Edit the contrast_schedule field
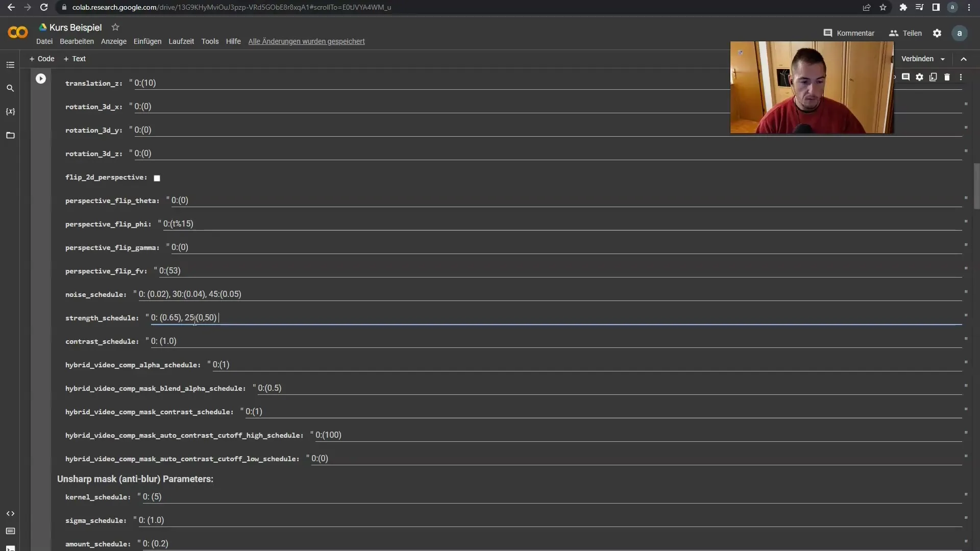Image resolution: width=980 pixels, height=551 pixels. tap(556, 341)
